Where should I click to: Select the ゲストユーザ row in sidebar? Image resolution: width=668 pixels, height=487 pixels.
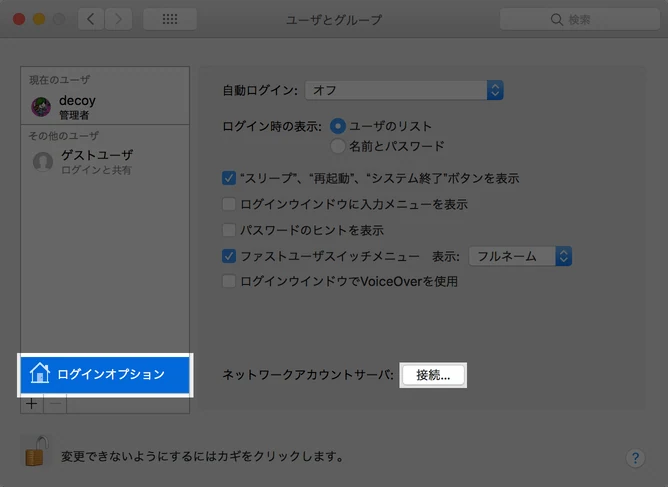pos(105,162)
